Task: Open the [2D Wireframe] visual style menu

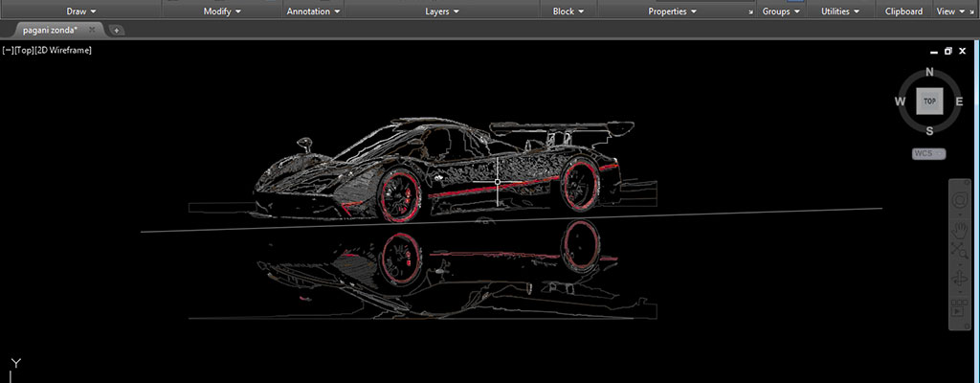Action: pyautogui.click(x=63, y=50)
